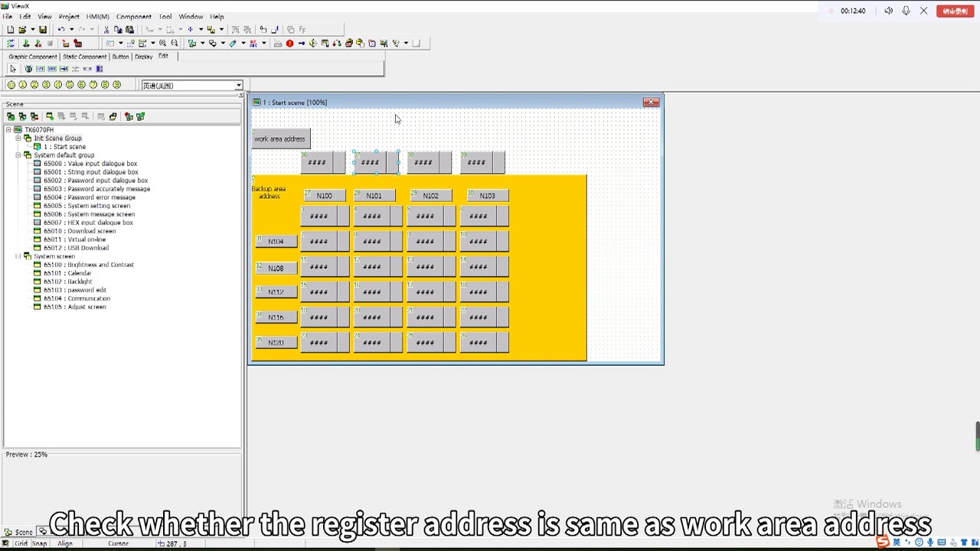Open the Help menu
Image resolution: width=980 pixels, height=551 pixels.
[x=217, y=17]
